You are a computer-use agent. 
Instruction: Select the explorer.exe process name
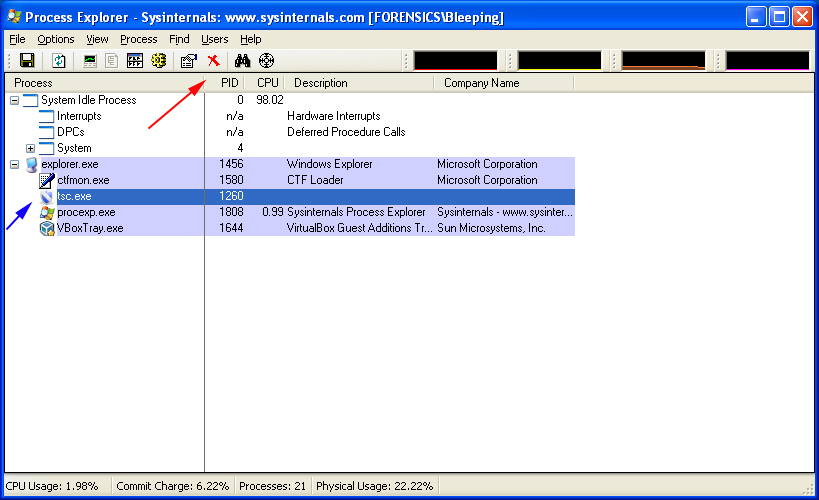(70, 165)
